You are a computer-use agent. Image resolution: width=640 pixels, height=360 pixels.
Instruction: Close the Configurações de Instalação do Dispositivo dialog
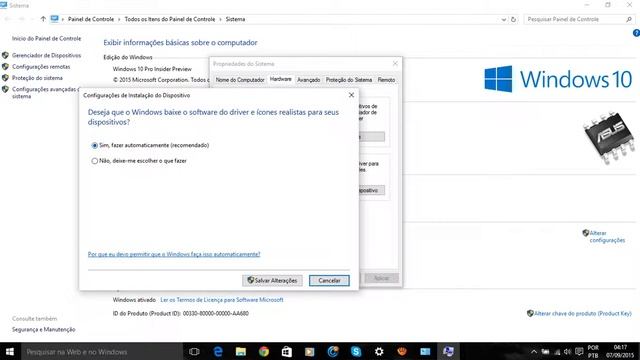[x=351, y=95]
